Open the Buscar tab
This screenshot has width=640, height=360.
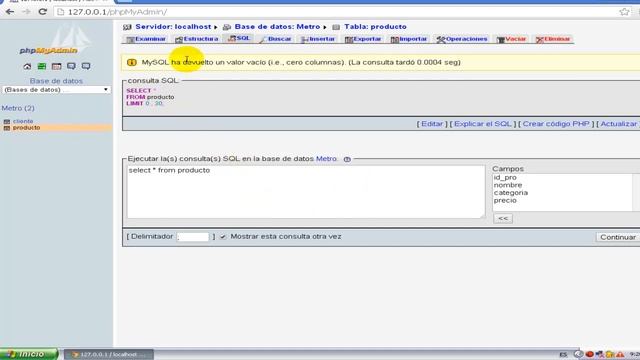(x=276, y=39)
